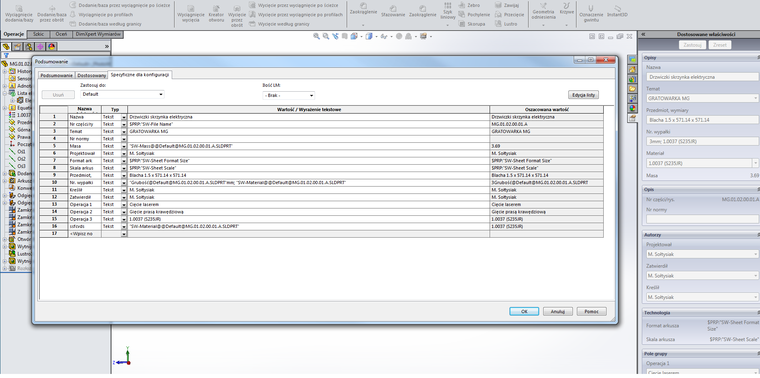
Task: Click Zoom to fit magnifier icon
Action: 317,36
